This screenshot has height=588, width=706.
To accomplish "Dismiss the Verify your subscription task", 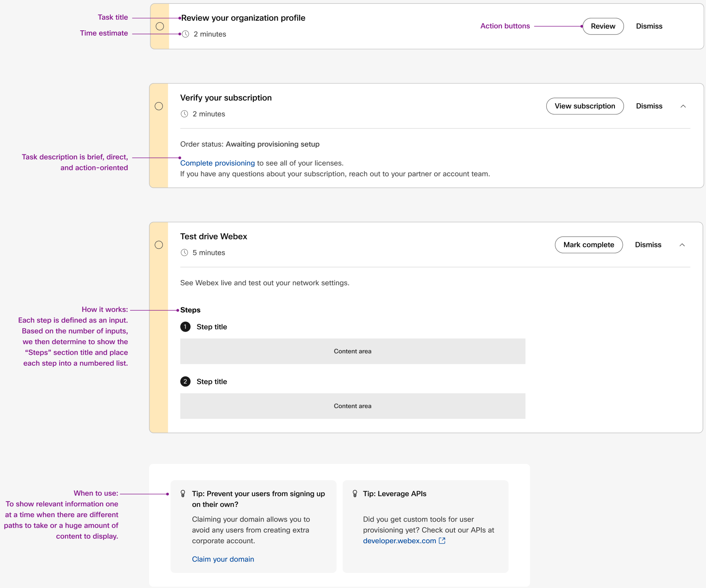I will pos(649,106).
